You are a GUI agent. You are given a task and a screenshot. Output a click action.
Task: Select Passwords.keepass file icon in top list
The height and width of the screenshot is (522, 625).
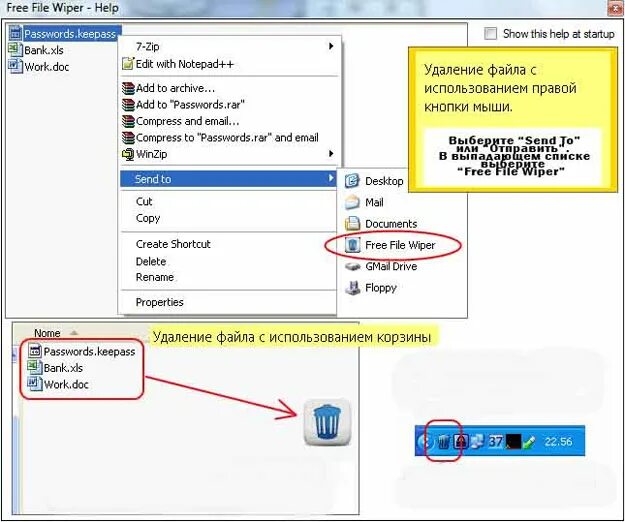[x=15, y=33]
